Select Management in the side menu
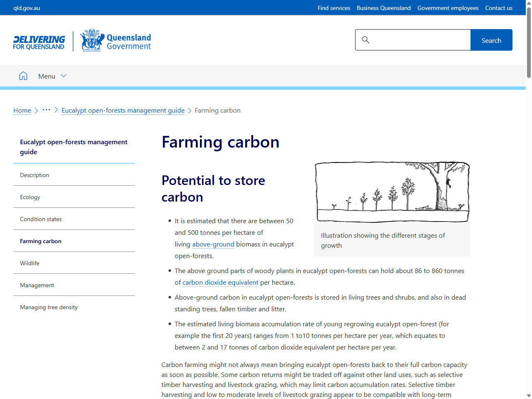The height and width of the screenshot is (399, 532). click(74, 285)
